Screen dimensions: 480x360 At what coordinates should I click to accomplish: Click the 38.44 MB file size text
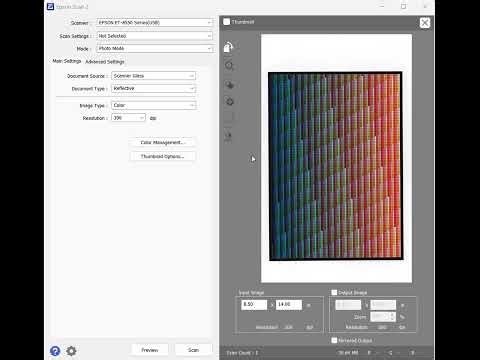click(348, 352)
